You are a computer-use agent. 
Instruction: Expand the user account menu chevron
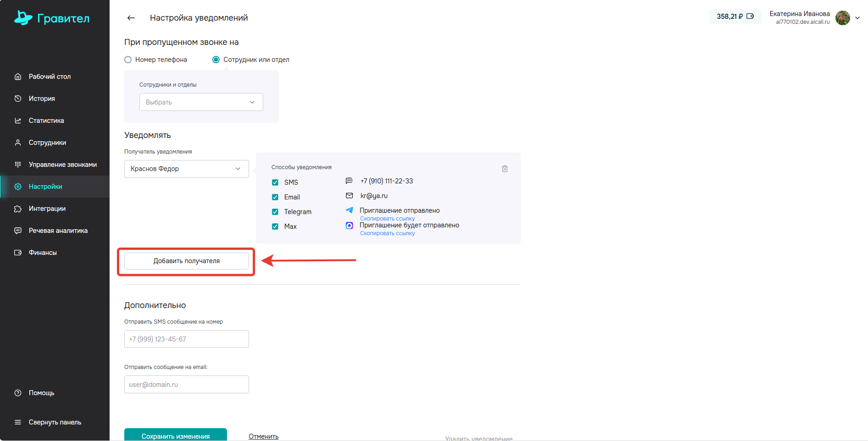click(857, 18)
